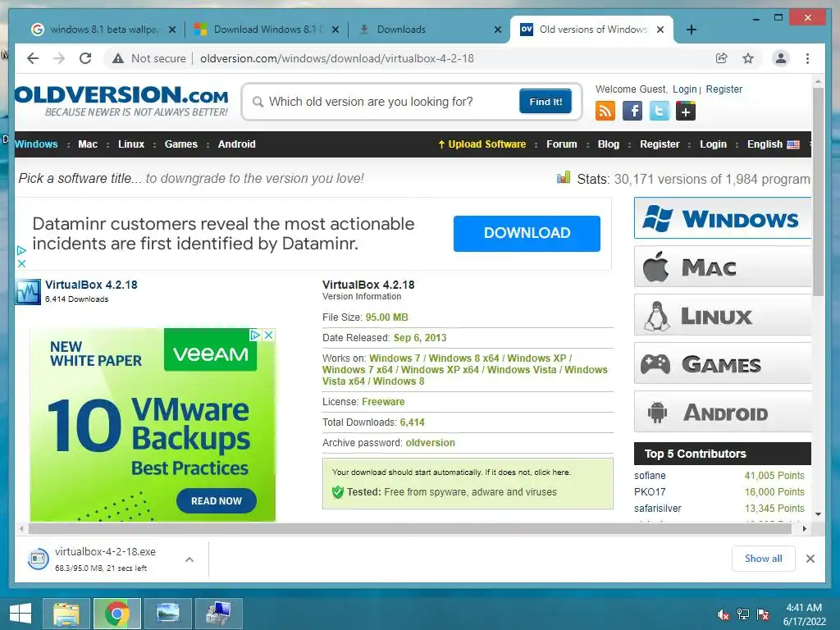Screen dimensions: 840x630
Task: Open the Chrome profile avatar
Action: [x=781, y=58]
